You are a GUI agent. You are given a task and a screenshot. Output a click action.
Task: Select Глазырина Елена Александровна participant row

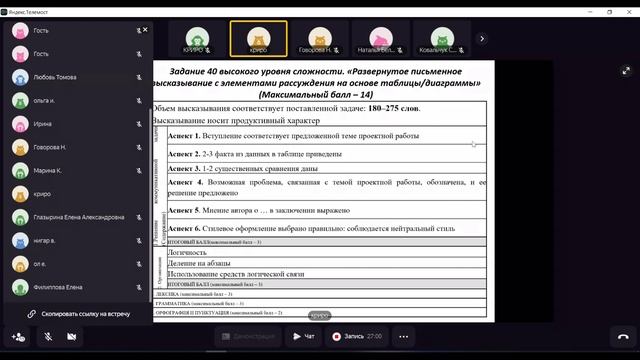(77, 218)
